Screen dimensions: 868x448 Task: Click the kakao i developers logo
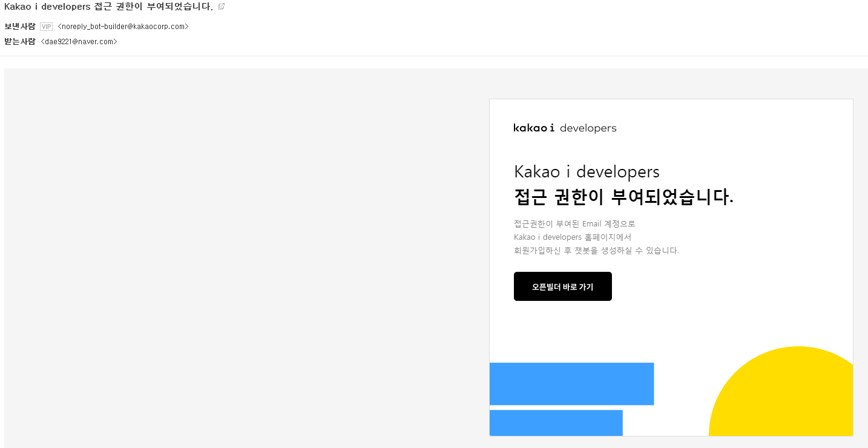565,128
